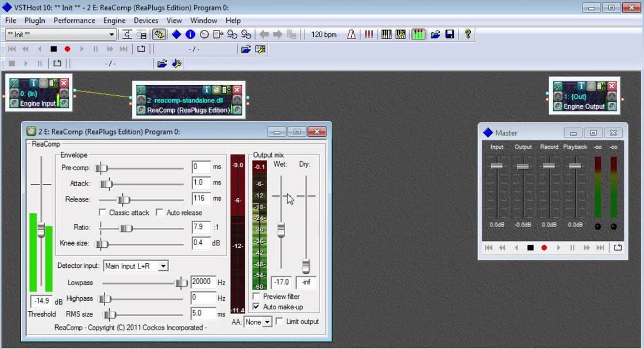This screenshot has width=644, height=349.
Task: Open the Engine menu
Action: point(114,21)
